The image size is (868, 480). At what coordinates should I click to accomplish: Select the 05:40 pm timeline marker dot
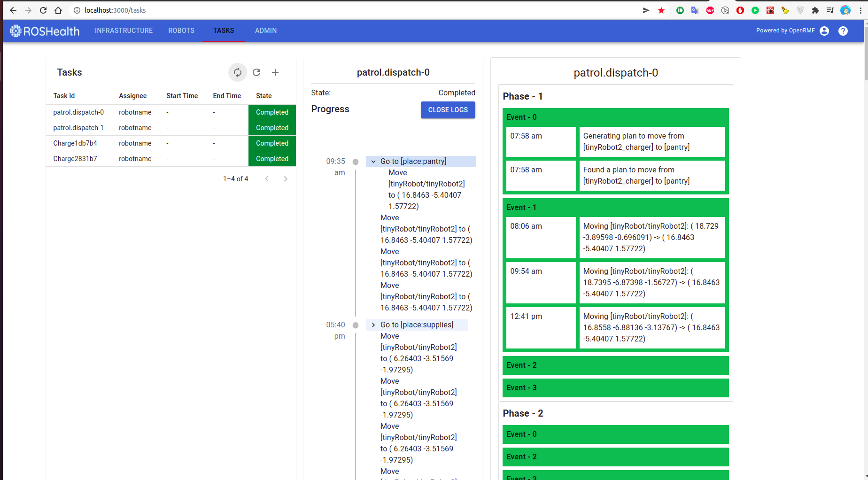coord(356,325)
